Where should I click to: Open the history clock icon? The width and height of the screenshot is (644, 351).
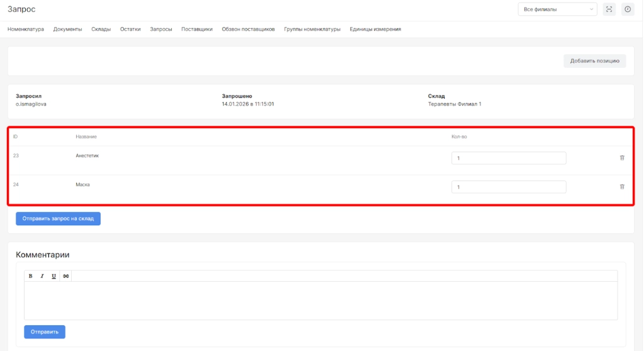(628, 9)
